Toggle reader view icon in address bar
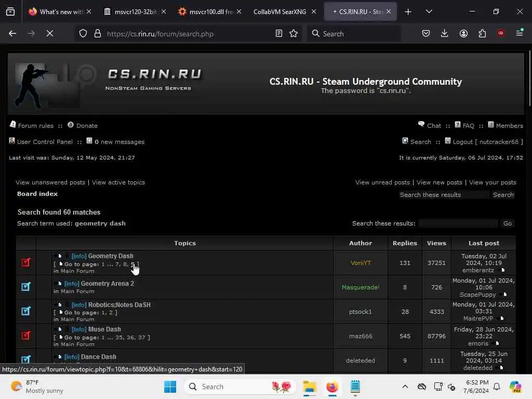 coord(279,34)
